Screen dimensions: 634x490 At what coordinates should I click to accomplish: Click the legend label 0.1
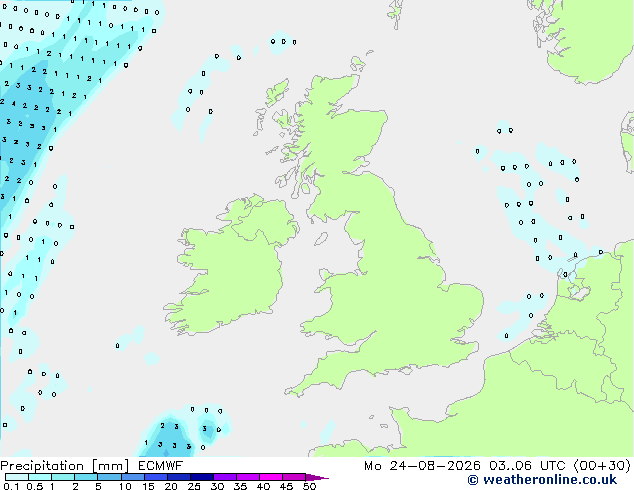11,486
